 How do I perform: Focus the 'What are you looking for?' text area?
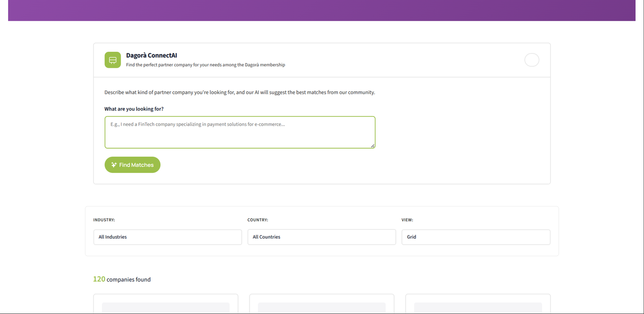240,132
